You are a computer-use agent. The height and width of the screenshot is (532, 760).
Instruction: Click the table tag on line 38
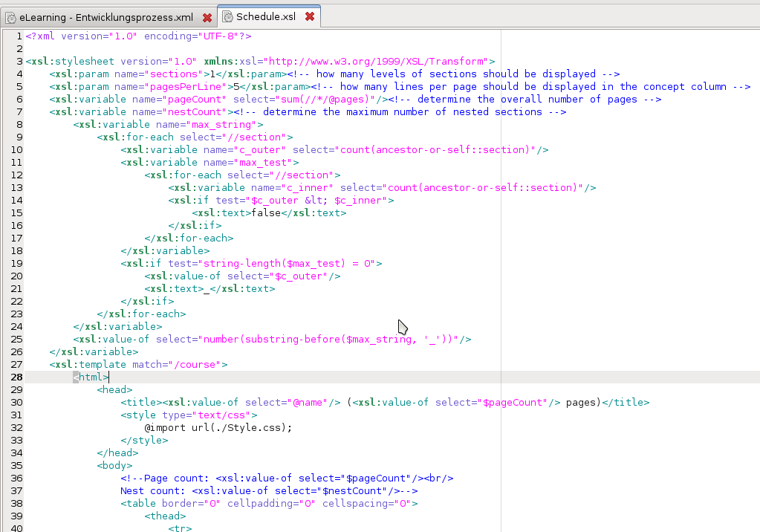pyautogui.click(x=269, y=503)
